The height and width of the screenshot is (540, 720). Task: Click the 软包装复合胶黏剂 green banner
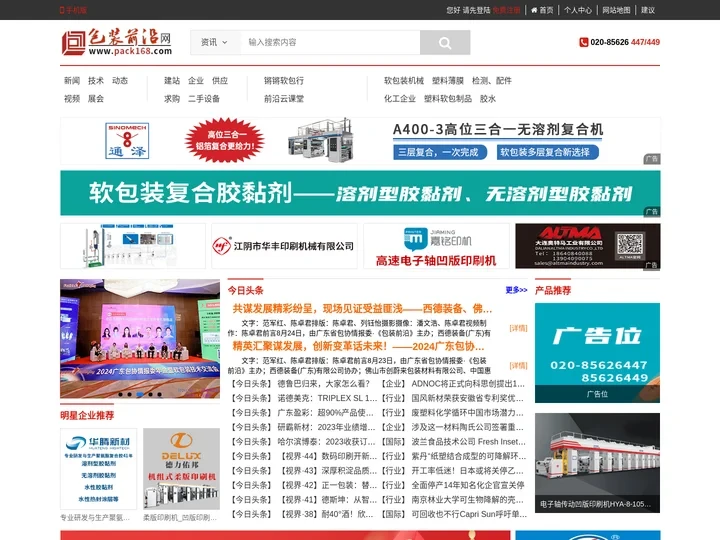point(360,193)
